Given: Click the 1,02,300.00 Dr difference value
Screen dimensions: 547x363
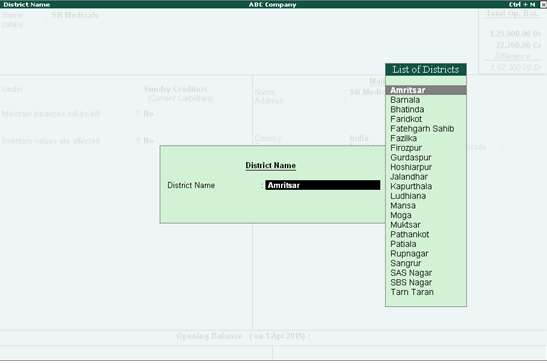Looking at the screenshot, I should [516, 67].
